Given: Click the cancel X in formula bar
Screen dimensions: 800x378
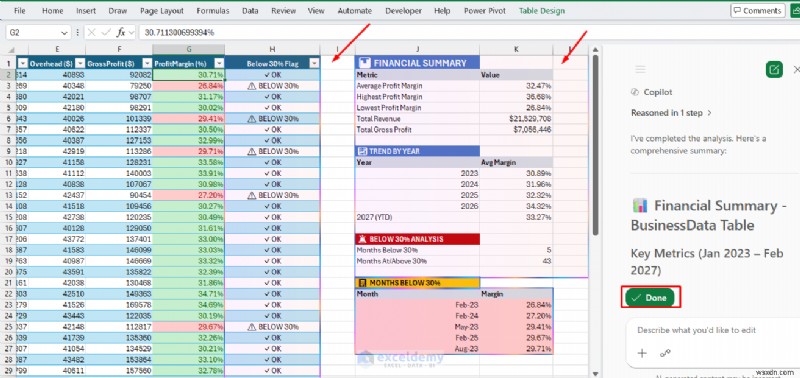Looking at the screenshot, I should pos(91,32).
